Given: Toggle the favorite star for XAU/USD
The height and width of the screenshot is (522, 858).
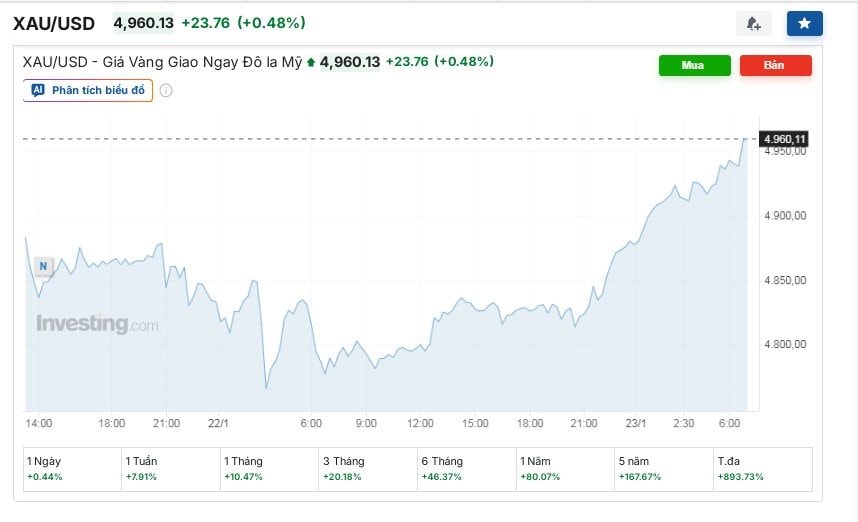Looking at the screenshot, I should [x=804, y=23].
